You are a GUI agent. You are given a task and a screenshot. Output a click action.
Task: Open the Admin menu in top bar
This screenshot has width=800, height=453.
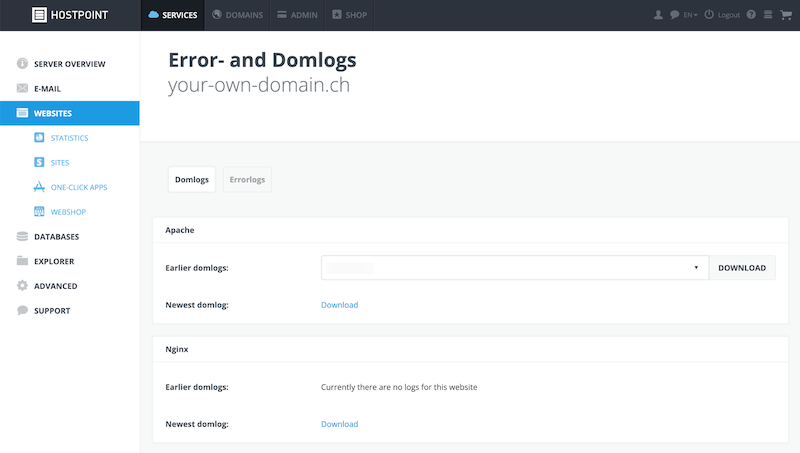point(297,15)
